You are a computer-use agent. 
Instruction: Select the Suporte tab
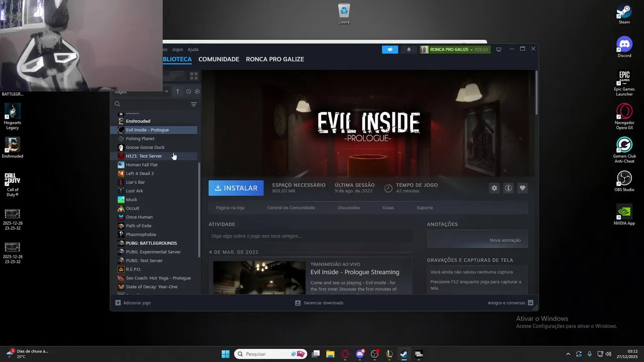coord(425,208)
